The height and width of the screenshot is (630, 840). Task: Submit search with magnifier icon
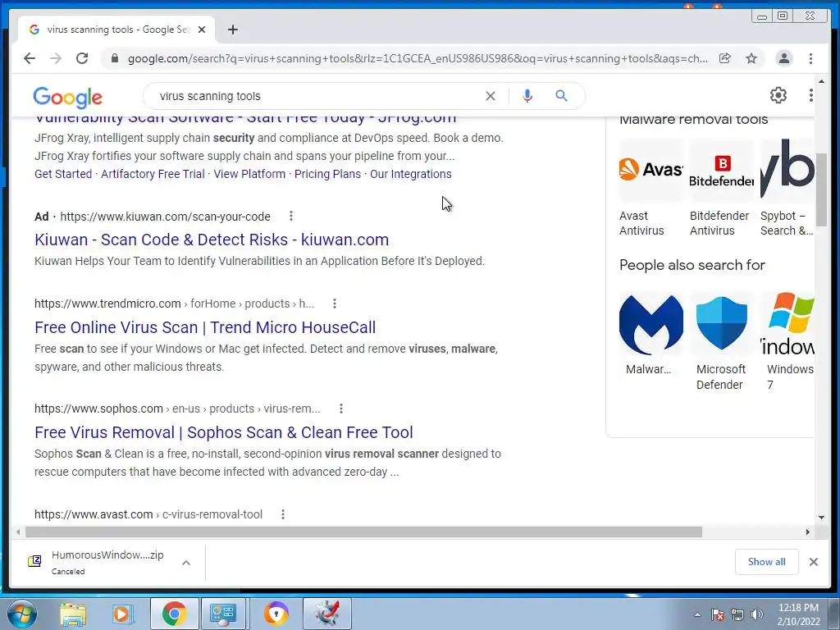(561, 96)
